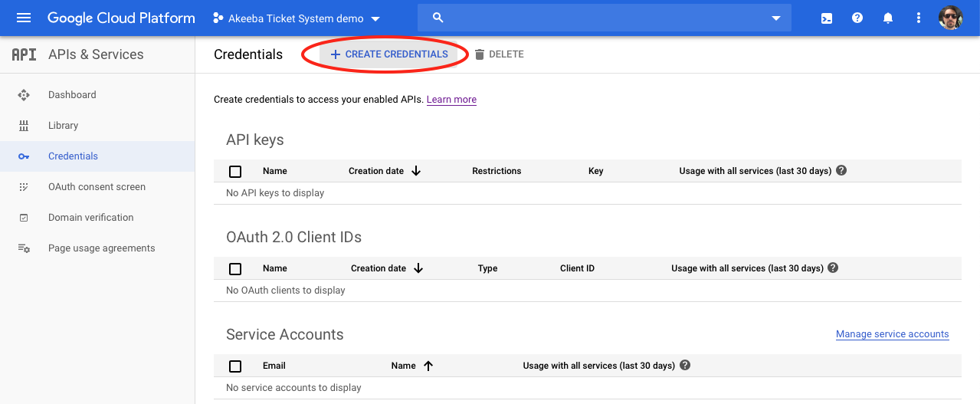Screen dimensions: 980x404
Task: Follow the Learn more link
Action: (451, 100)
